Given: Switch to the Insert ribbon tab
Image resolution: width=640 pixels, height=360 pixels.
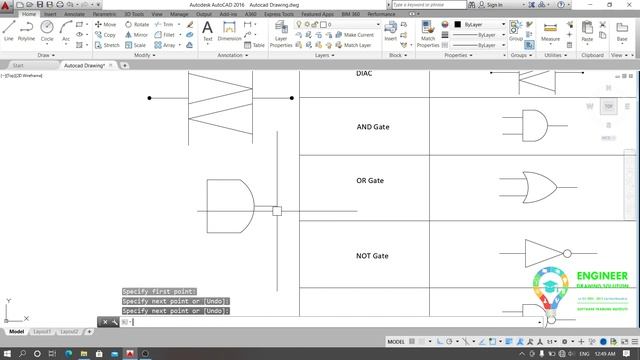Looking at the screenshot, I should click(x=50, y=14).
